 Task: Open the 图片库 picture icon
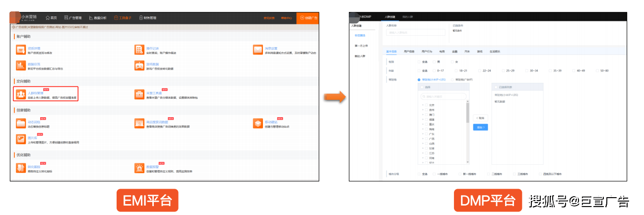click(20, 139)
